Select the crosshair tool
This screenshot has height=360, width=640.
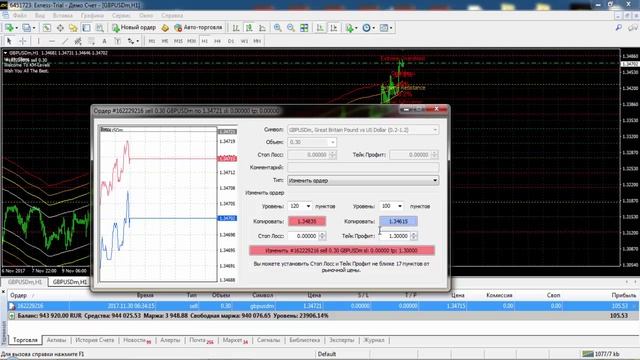(22, 41)
